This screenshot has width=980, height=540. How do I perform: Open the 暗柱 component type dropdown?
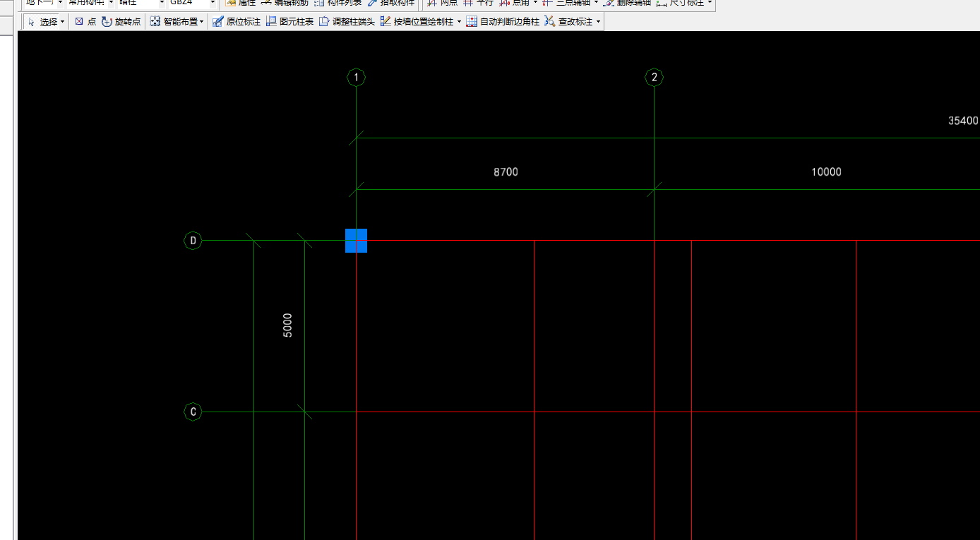click(162, 3)
